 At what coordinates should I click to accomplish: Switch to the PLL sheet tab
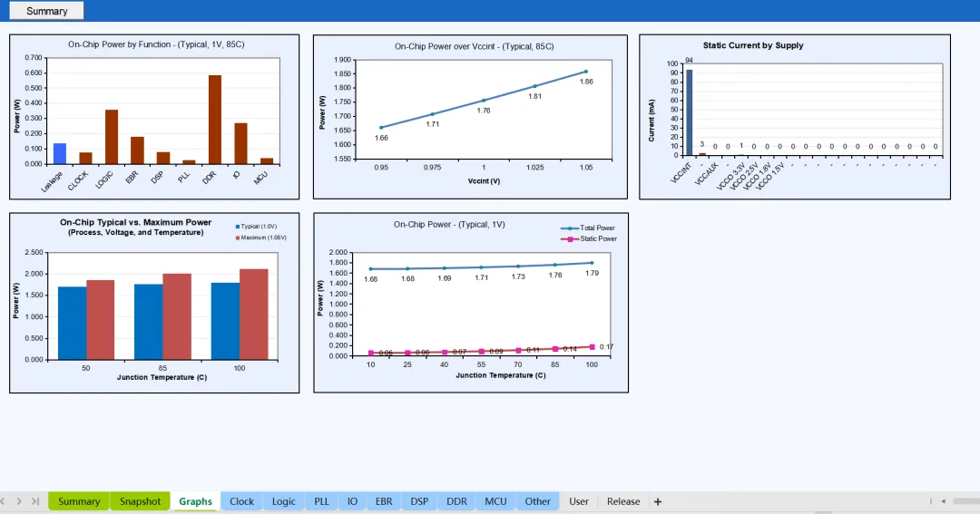click(x=322, y=501)
